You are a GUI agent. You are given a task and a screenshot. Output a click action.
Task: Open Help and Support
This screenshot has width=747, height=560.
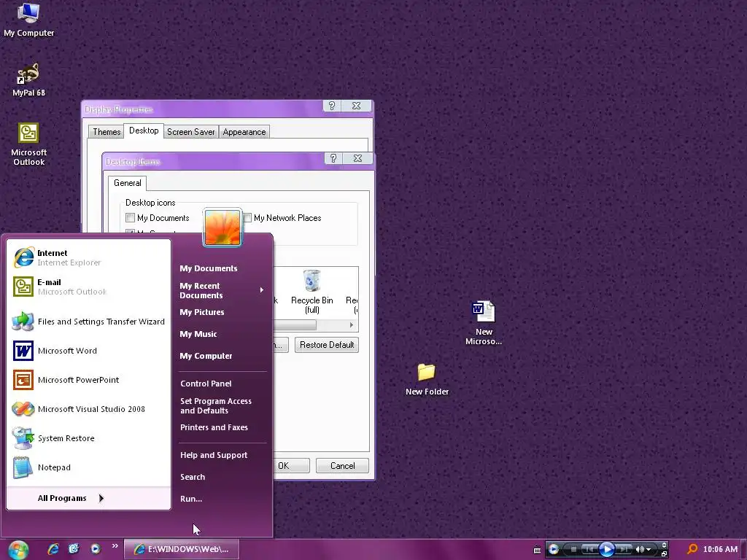tap(214, 455)
